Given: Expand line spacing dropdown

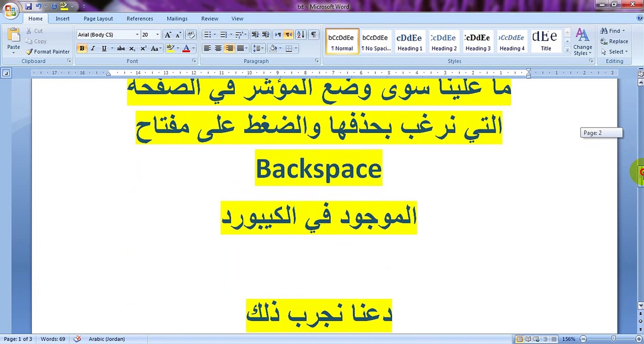Looking at the screenshot, I should point(263,48).
